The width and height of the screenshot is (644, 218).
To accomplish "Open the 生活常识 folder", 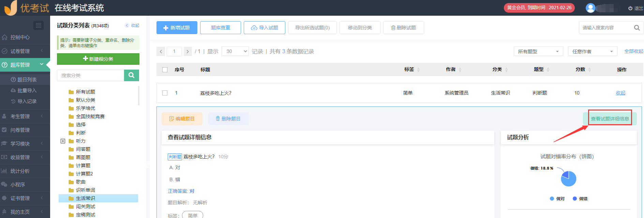I will tap(85, 198).
